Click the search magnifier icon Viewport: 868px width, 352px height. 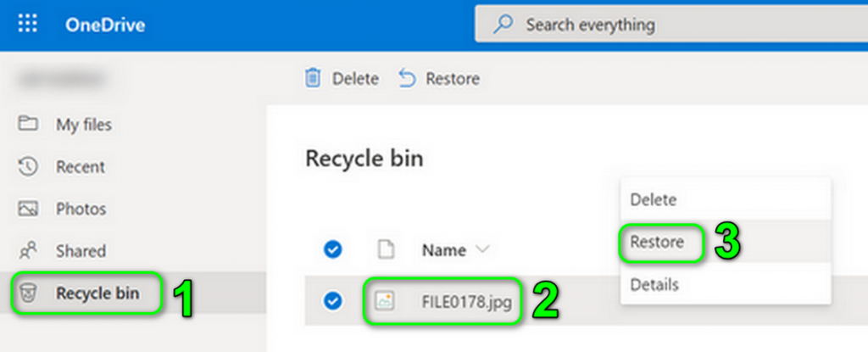tap(503, 25)
